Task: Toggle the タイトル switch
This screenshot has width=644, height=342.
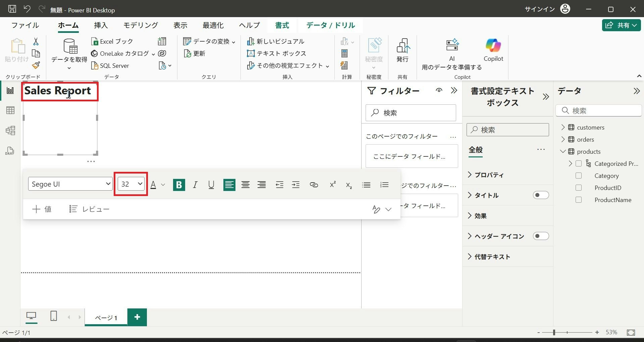Action: point(541,195)
